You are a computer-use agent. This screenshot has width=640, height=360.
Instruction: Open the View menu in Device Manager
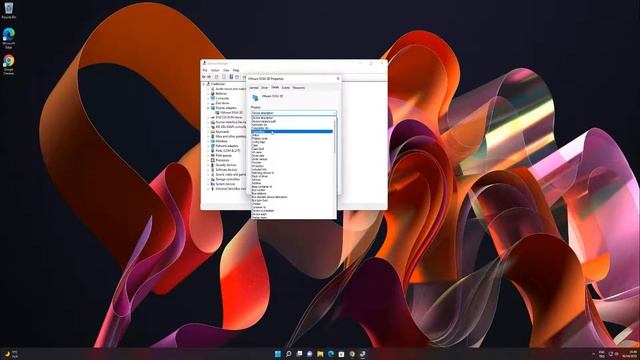click(x=226, y=70)
